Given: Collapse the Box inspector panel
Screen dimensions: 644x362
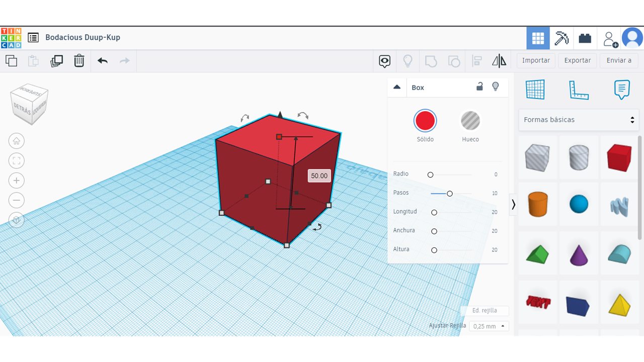Looking at the screenshot, I should [397, 87].
